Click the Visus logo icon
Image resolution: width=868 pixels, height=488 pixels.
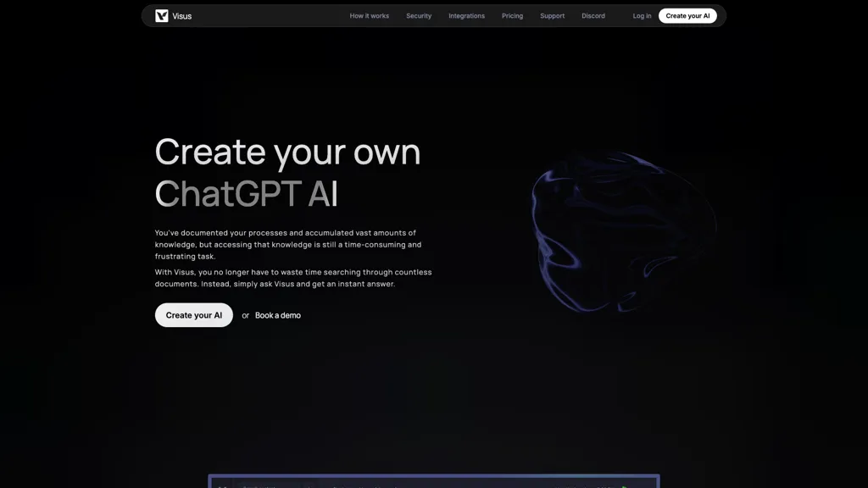pos(162,16)
